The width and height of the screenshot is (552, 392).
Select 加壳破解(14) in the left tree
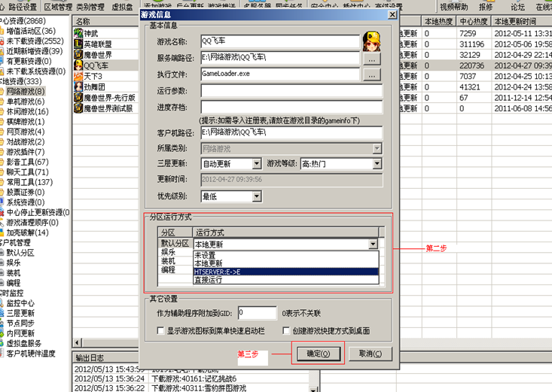[x=27, y=232]
